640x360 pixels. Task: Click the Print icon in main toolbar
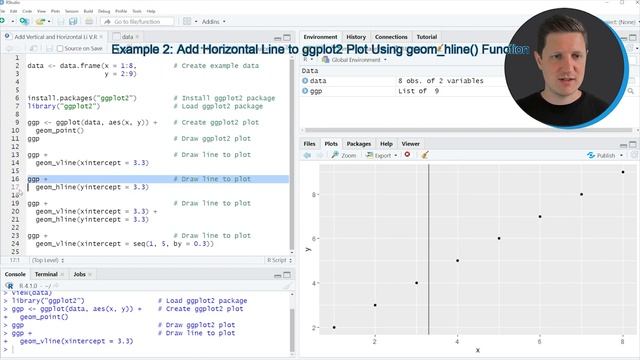pos(89,21)
